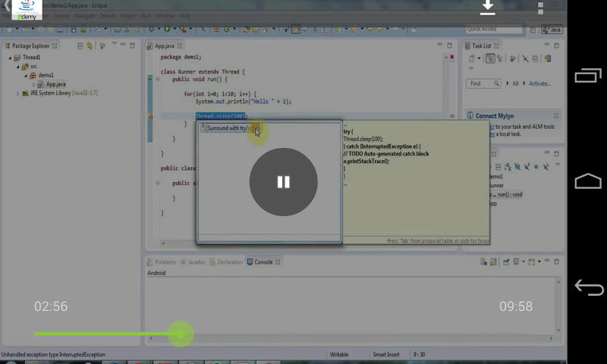Click the Smart Insert status entry
Screen dimensions: 607x364
pos(386,354)
